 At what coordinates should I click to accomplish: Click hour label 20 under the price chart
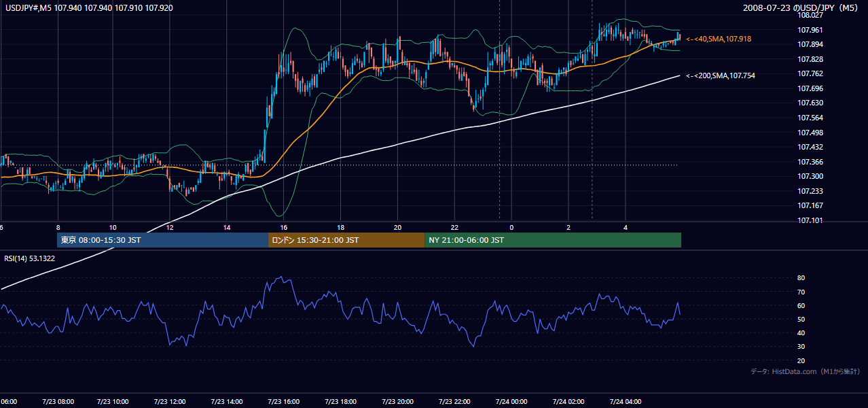(397, 227)
